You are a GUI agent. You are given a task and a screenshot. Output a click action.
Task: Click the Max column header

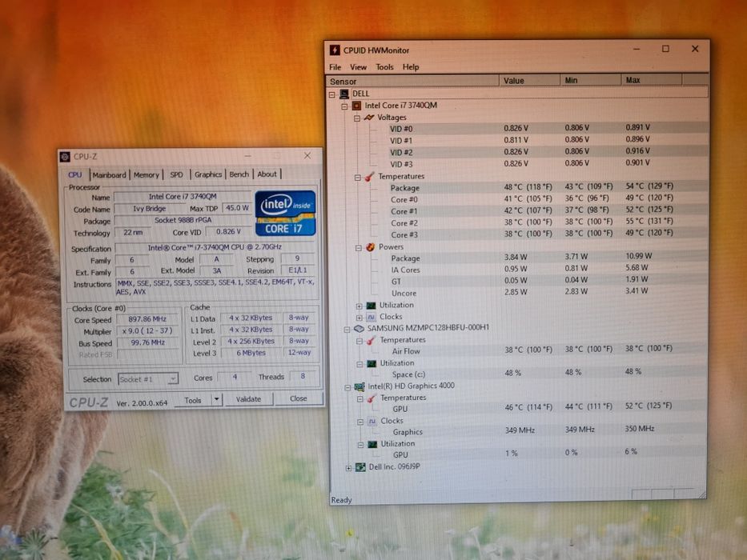[652, 79]
